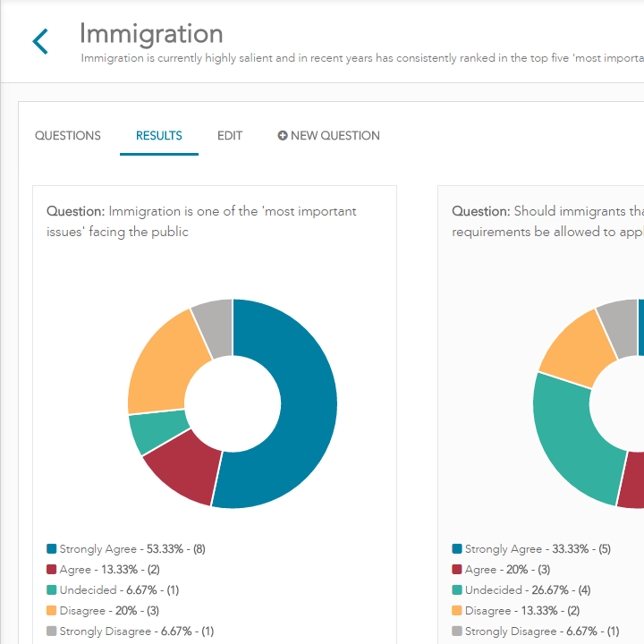Viewport: 644px width, 644px height.
Task: Open the Edit tab
Action: coord(230,136)
